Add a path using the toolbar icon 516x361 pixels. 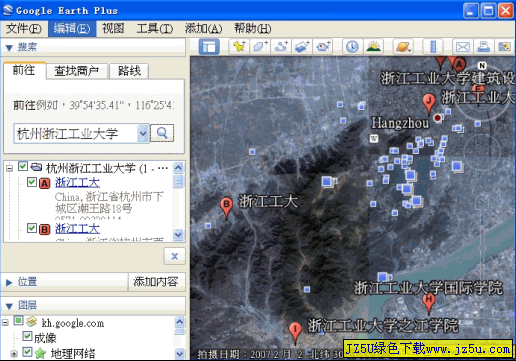point(281,46)
